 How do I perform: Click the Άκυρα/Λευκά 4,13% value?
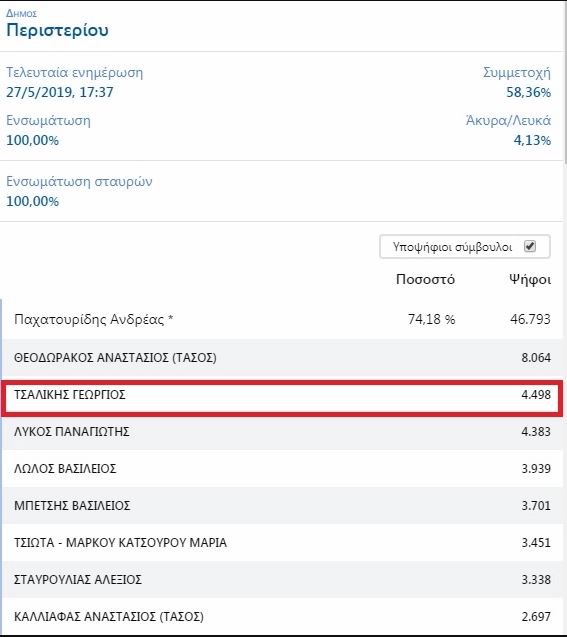click(532, 140)
